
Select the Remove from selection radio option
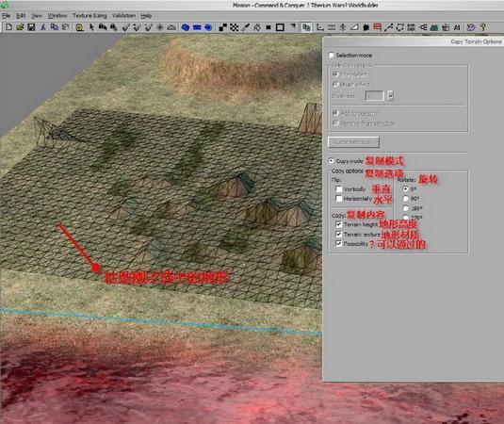pos(335,123)
